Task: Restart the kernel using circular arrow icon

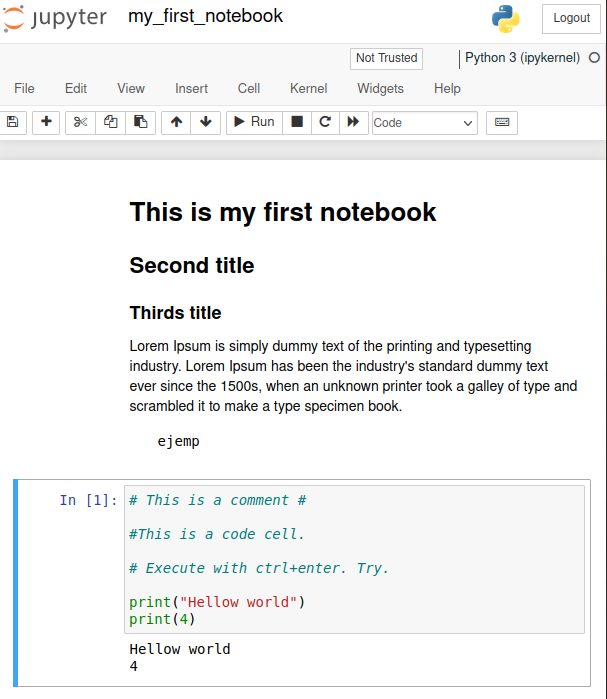Action: point(324,122)
